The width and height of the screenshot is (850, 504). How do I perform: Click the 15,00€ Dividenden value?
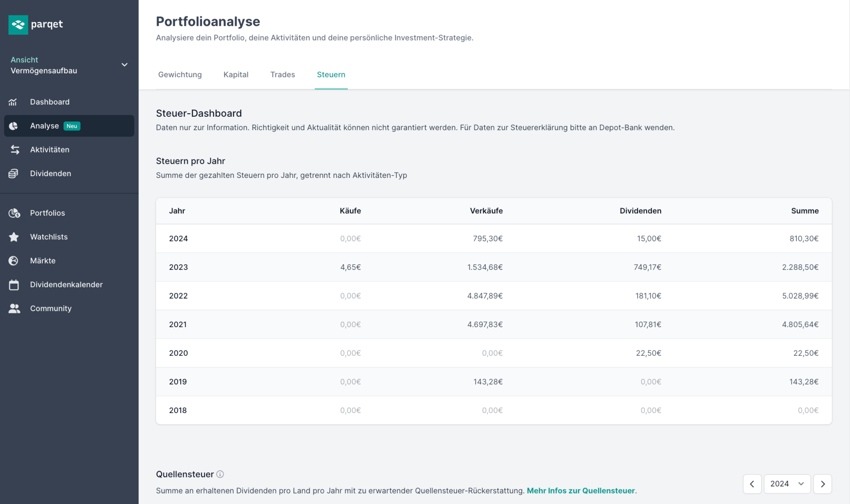649,238
